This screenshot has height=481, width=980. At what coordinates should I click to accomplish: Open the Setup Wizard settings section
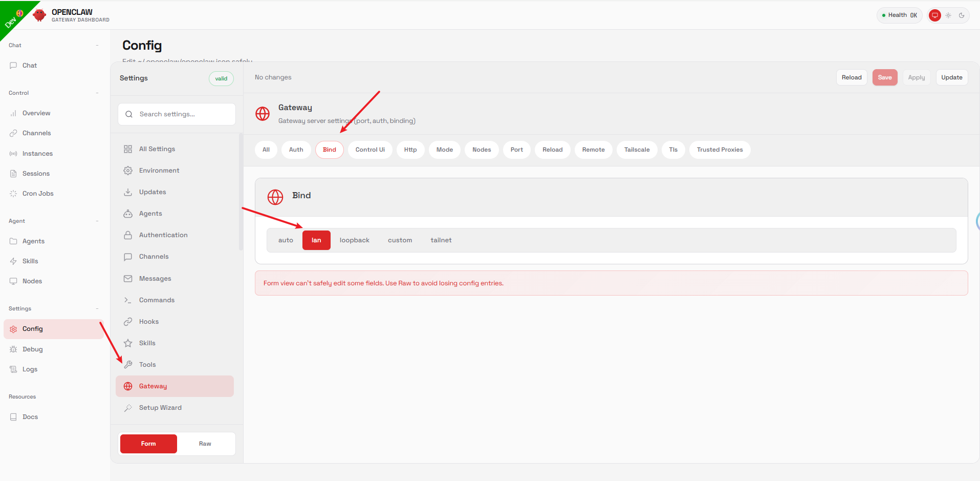point(160,408)
